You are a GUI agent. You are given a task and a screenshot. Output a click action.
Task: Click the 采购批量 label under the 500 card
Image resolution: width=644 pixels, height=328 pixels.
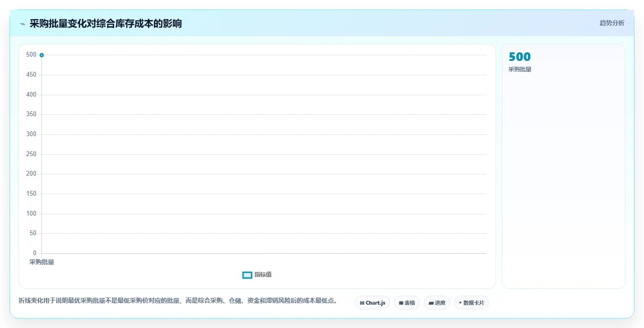[x=520, y=70]
